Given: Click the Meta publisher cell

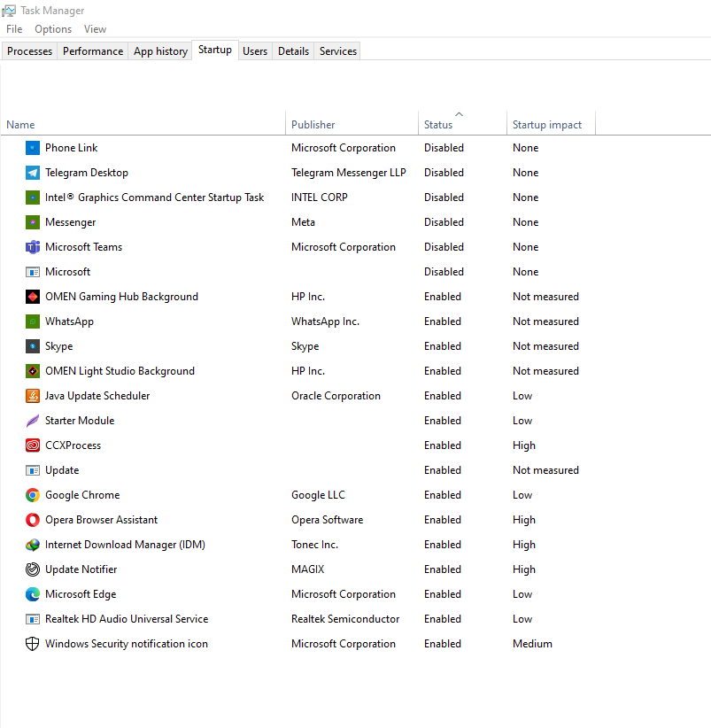Looking at the screenshot, I should click(303, 222).
